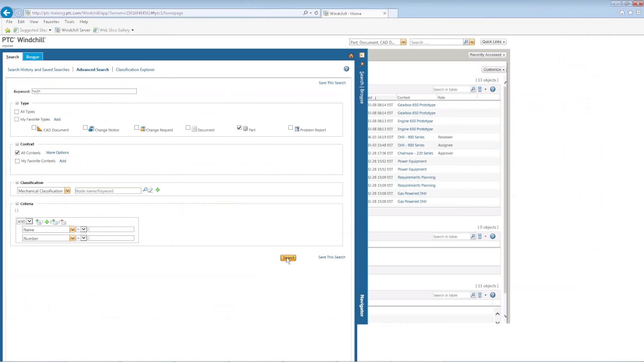Click Save This Search link at top
Screen dimensions: 644x362
pos(332,82)
